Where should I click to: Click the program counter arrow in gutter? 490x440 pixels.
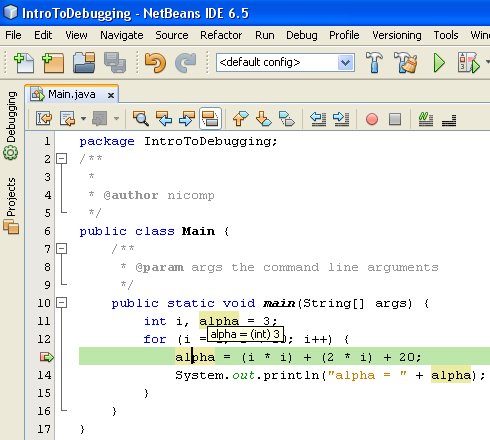point(47,357)
